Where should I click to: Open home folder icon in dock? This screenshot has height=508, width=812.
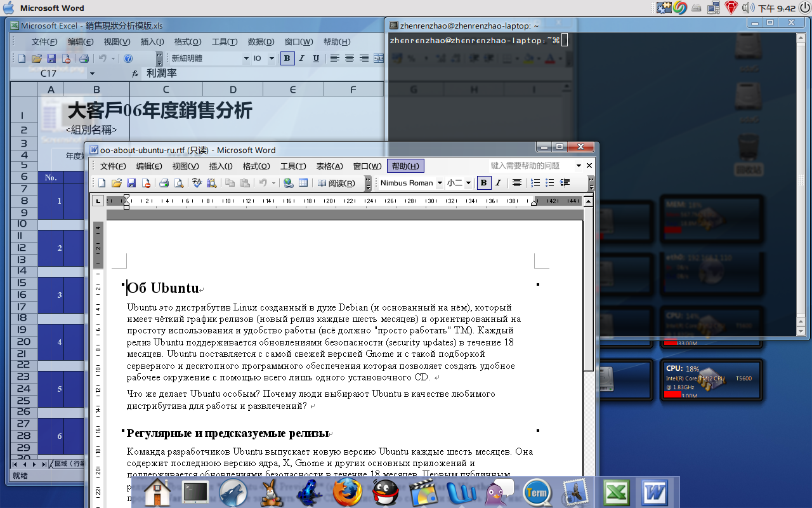[x=158, y=492]
